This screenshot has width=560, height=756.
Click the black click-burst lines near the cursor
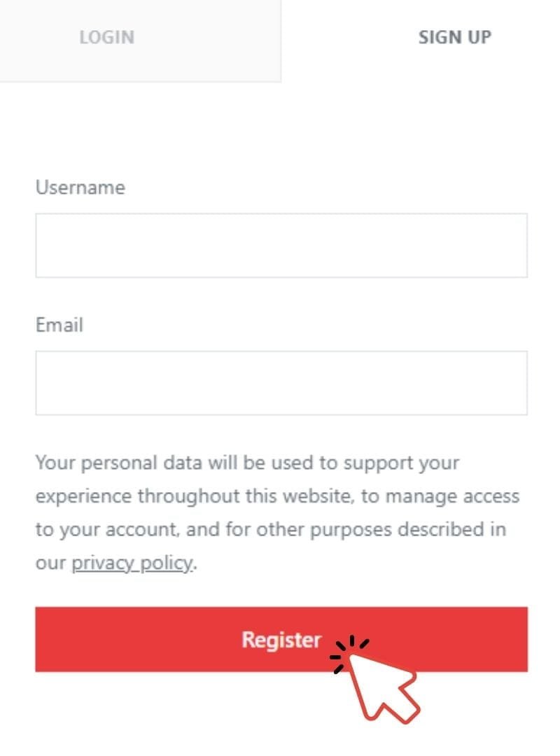pyautogui.click(x=349, y=654)
